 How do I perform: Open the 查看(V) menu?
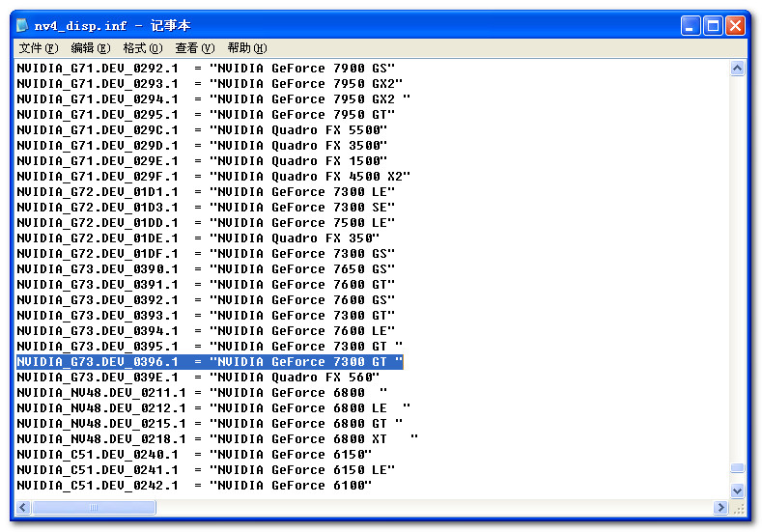point(194,48)
